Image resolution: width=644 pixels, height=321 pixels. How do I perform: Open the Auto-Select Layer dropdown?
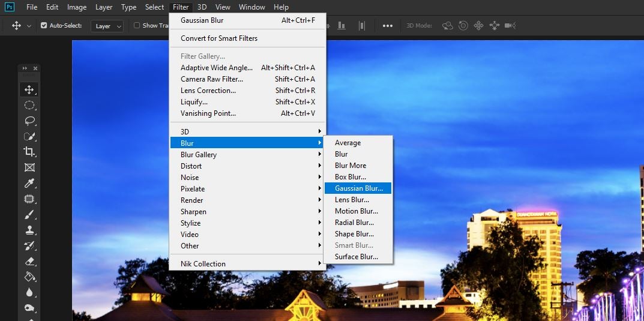(107, 26)
